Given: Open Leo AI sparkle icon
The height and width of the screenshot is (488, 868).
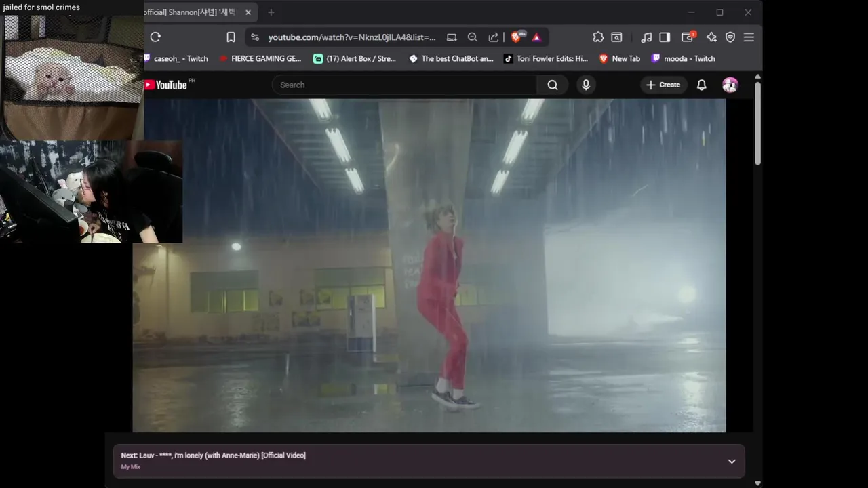Looking at the screenshot, I should [711, 37].
